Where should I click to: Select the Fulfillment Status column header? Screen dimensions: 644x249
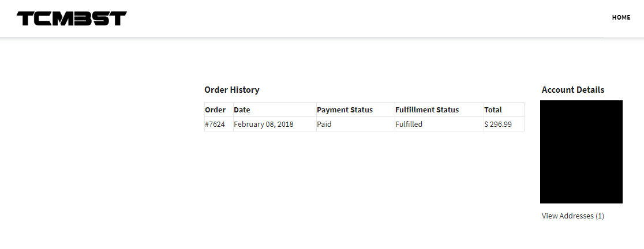click(x=427, y=110)
